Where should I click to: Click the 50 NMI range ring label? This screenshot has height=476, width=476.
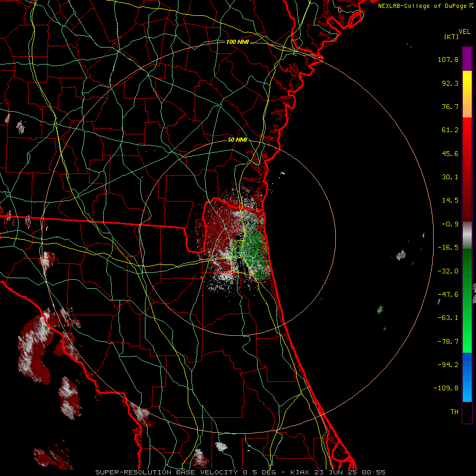237,140
